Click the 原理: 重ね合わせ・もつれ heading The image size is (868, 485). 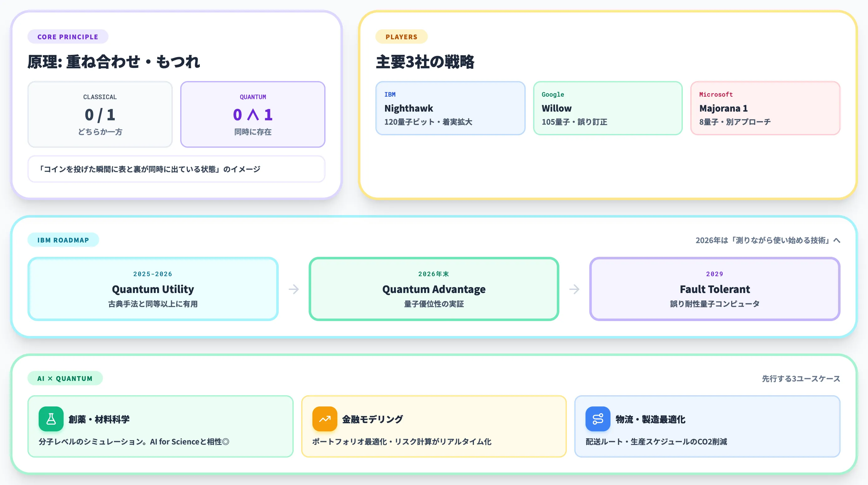pos(114,62)
